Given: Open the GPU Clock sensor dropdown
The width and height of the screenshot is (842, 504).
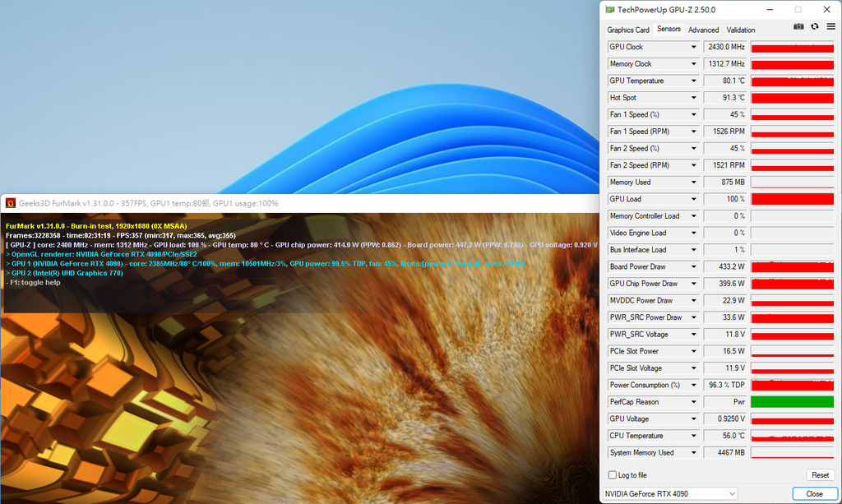Looking at the screenshot, I should click(693, 47).
